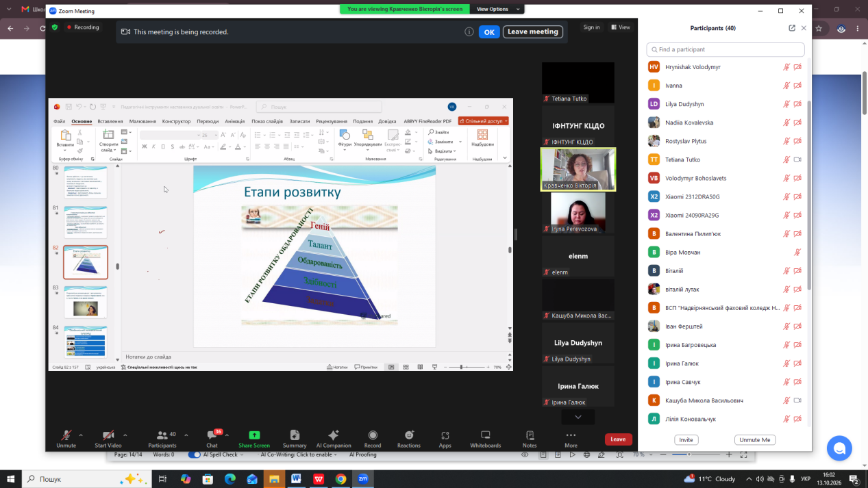This screenshot has width=868, height=488.
Task: Launch the AI Companion
Action: (x=334, y=438)
